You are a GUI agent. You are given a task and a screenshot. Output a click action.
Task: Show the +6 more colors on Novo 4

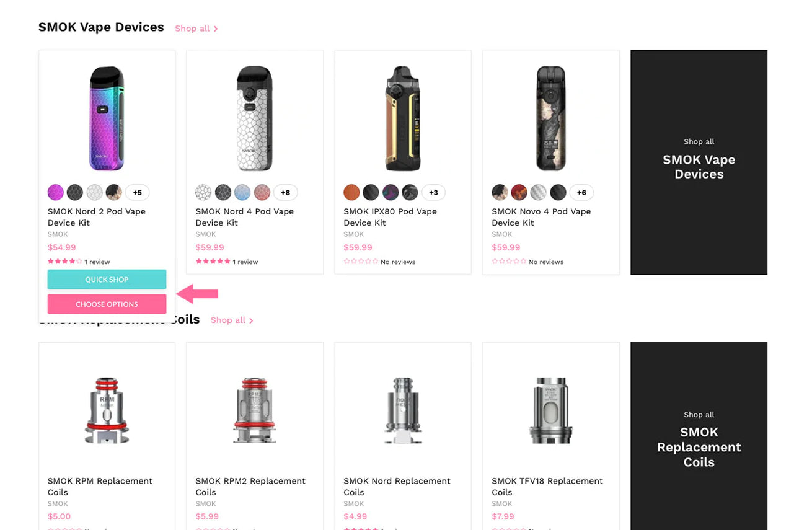click(581, 192)
